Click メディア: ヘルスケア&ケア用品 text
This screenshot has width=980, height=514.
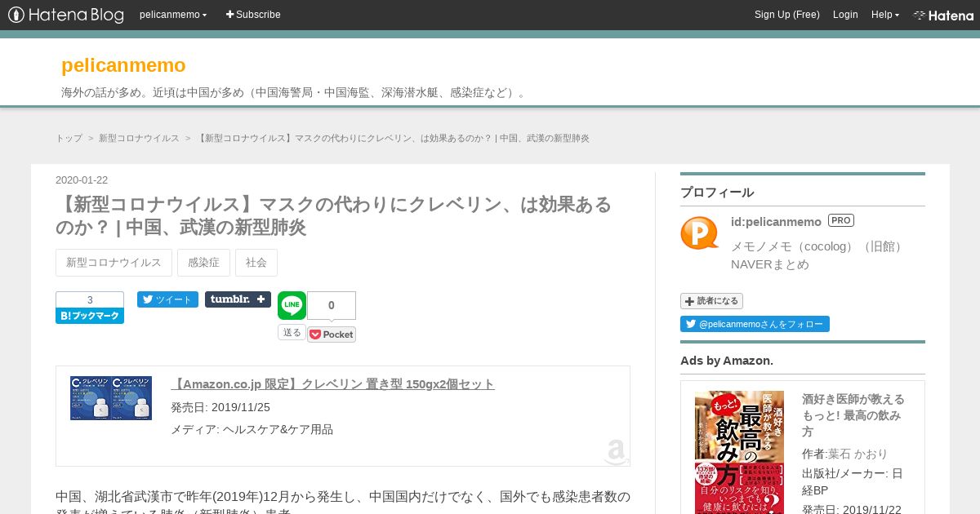[252, 429]
